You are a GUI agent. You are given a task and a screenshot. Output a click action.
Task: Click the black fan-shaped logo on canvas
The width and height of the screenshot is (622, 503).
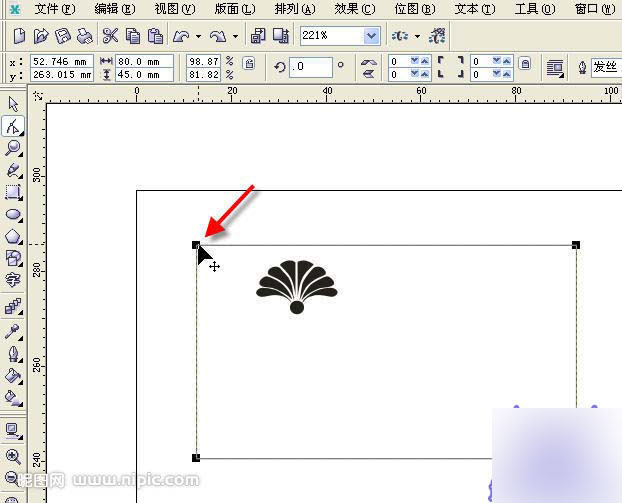(297, 287)
